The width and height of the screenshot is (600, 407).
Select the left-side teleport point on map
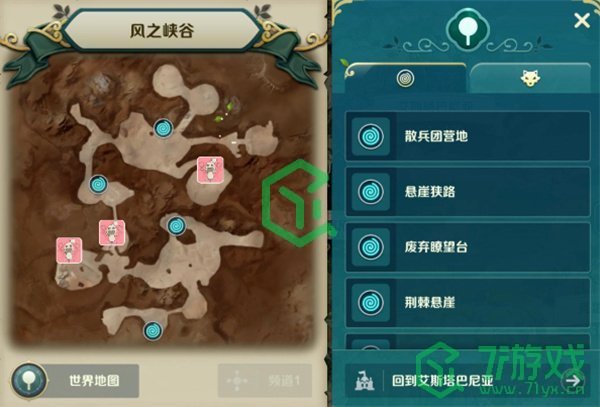click(99, 185)
